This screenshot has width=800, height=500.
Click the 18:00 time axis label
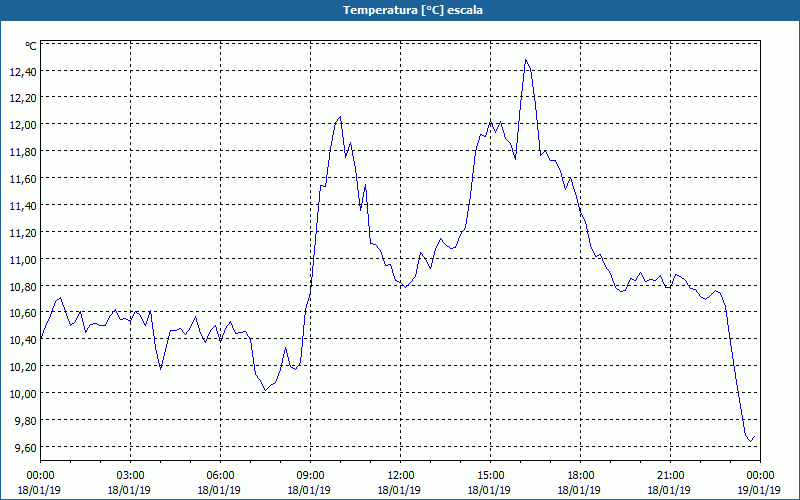pyautogui.click(x=581, y=476)
